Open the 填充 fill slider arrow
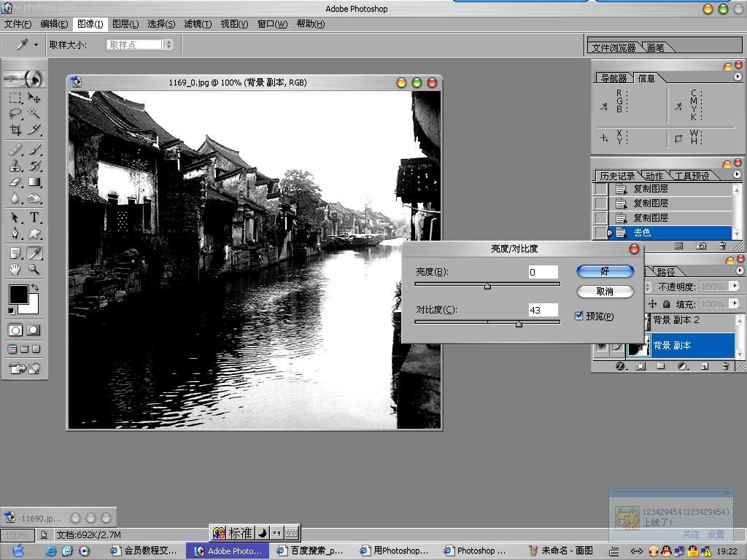 (x=735, y=303)
